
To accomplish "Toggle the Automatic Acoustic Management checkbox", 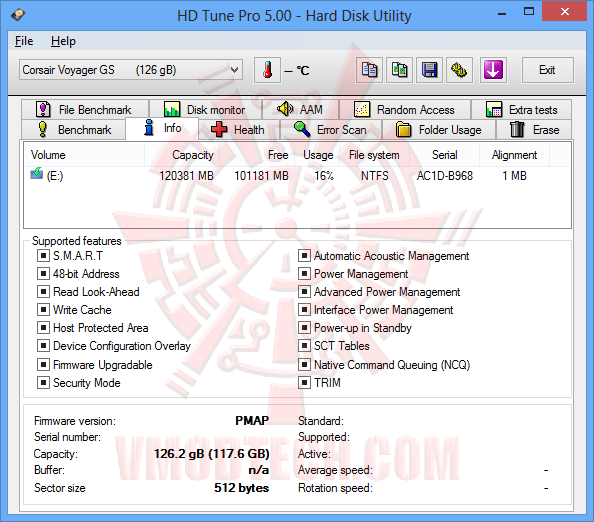I will [x=304, y=256].
